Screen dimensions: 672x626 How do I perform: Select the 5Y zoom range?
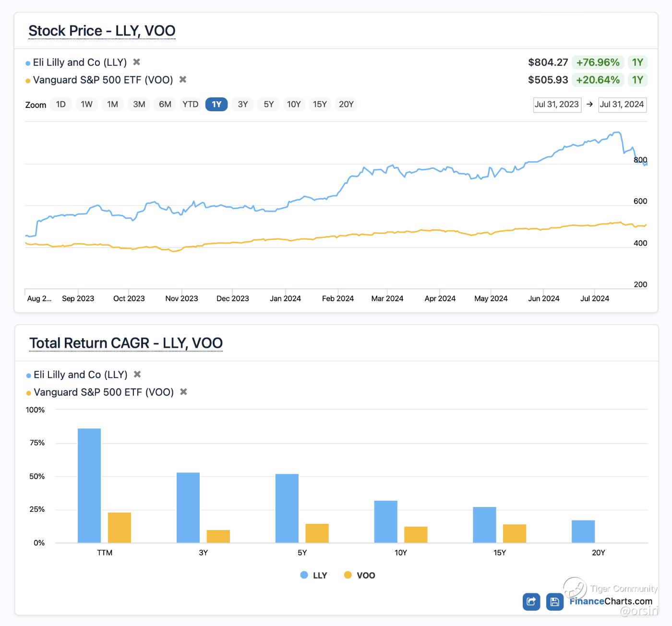pyautogui.click(x=269, y=105)
